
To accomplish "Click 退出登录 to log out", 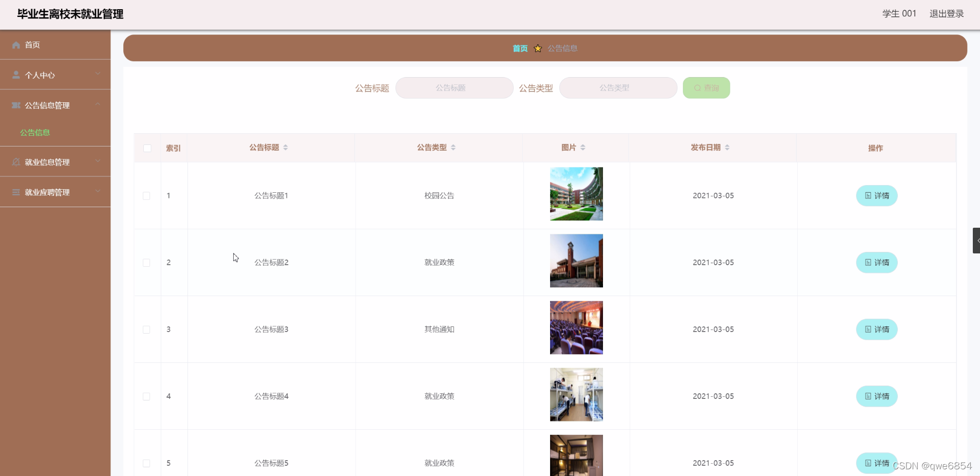I will click(947, 14).
